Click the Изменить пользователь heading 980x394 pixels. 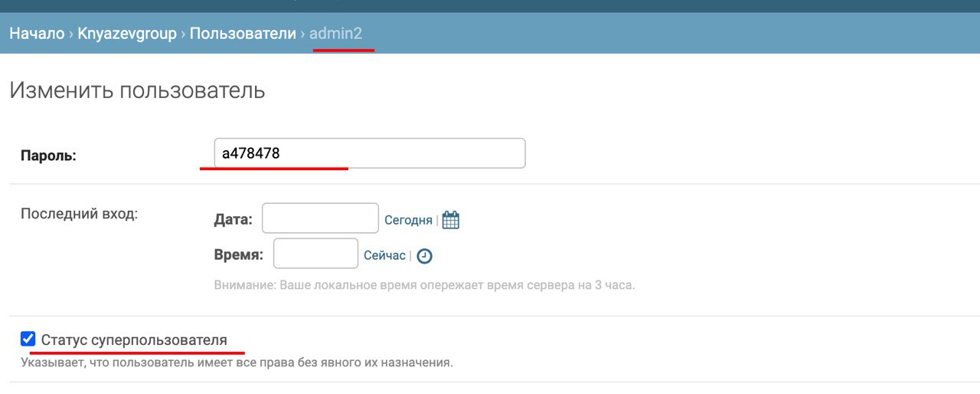(137, 90)
